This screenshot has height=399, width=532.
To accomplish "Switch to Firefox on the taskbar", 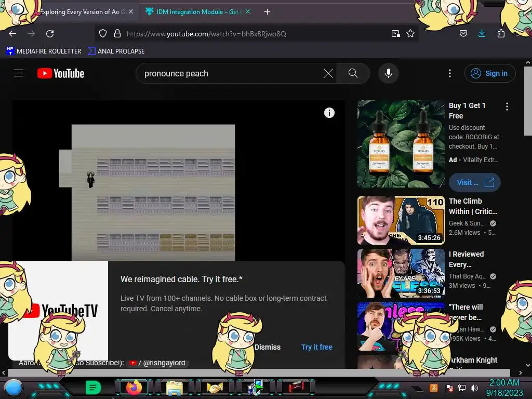I will pos(134,388).
